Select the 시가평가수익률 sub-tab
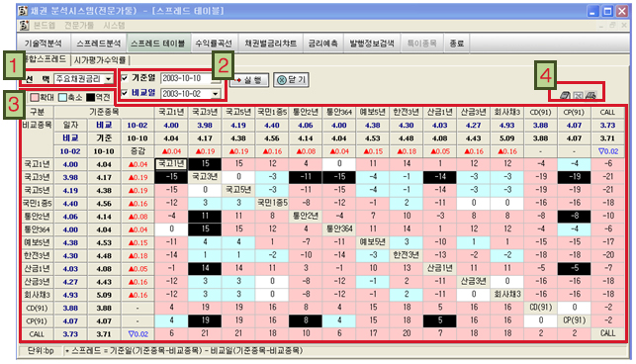The width and height of the screenshot is (636, 364). 100,60
